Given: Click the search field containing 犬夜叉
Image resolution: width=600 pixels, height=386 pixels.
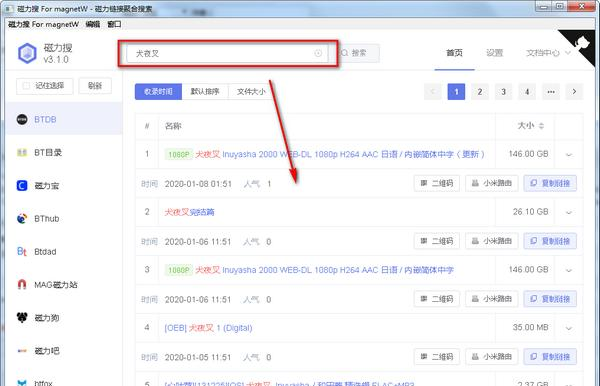Looking at the screenshot, I should tap(227, 53).
